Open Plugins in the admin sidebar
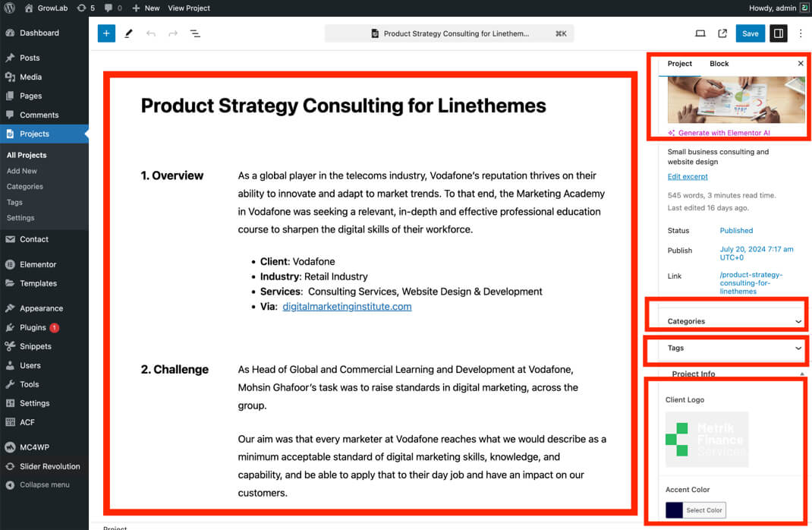Viewport: 812px width, 530px height. (33, 327)
